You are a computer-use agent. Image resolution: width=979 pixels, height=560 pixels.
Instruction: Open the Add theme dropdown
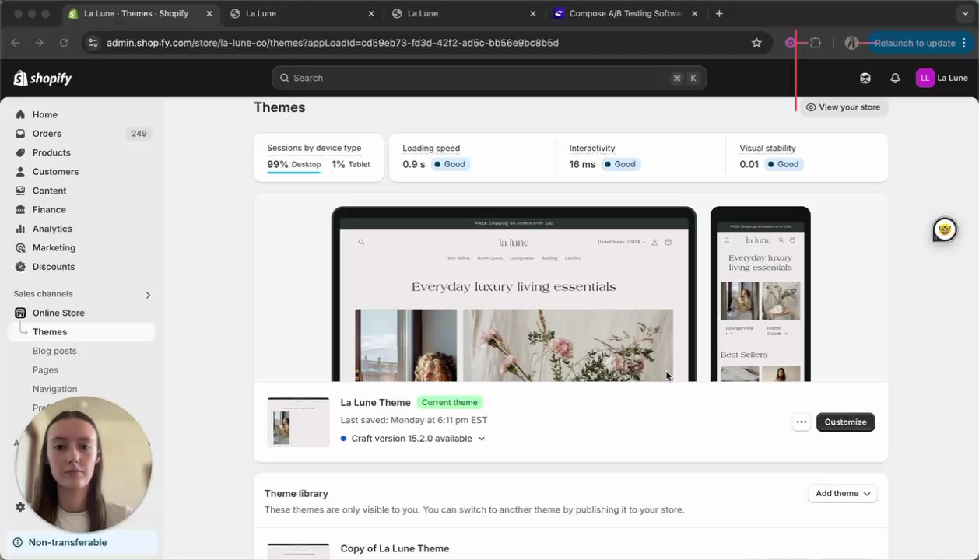843,494
